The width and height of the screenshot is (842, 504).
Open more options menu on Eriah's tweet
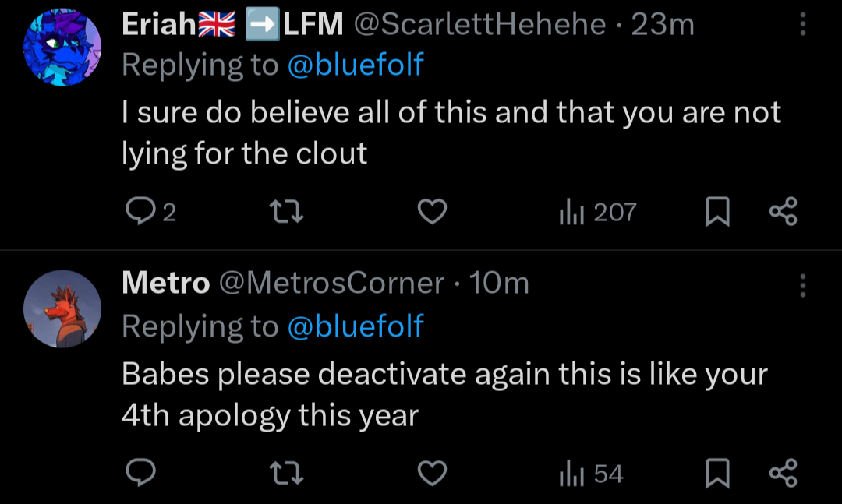pyautogui.click(x=803, y=24)
